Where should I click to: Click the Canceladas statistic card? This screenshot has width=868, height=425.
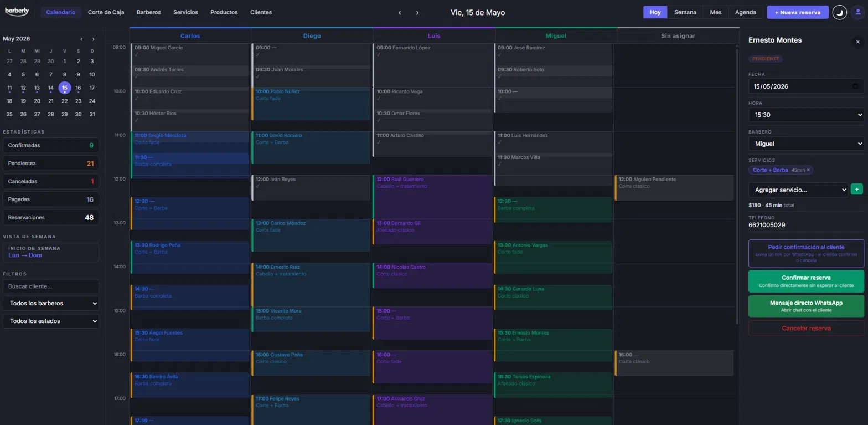pos(51,181)
